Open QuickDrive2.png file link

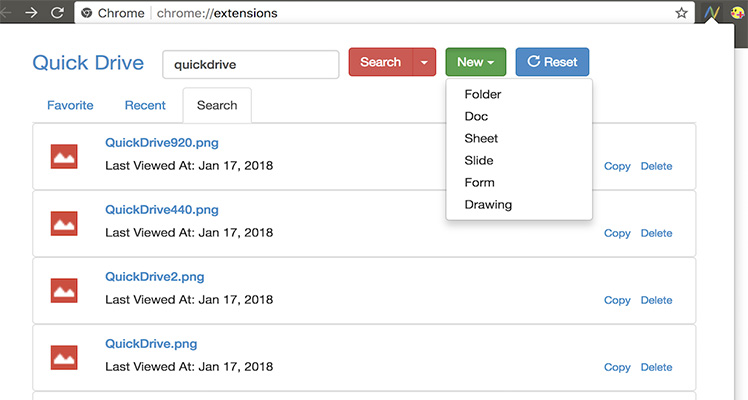(x=155, y=277)
